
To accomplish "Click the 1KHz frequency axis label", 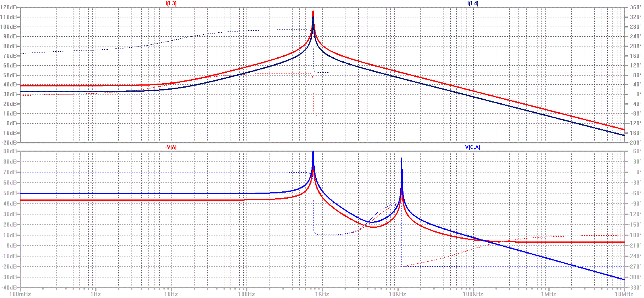I will coord(322,294).
